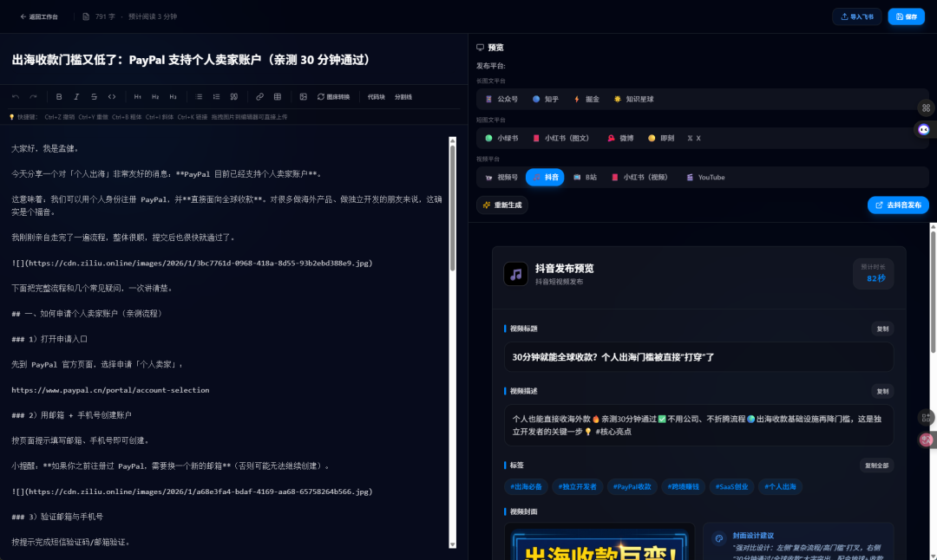
Task: Select the 小绿书 platform
Action: tap(501, 138)
